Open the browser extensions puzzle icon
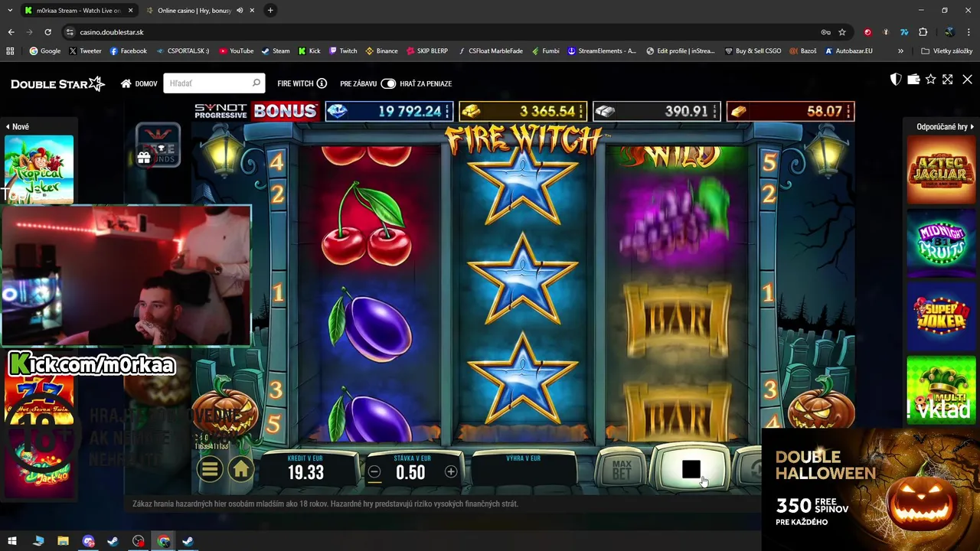This screenshot has height=551, width=980. pos(923,32)
